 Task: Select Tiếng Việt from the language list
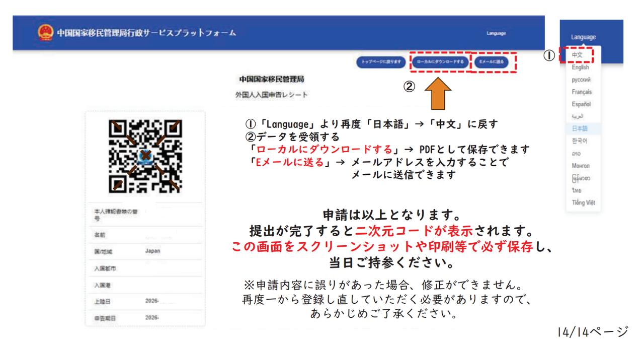click(583, 203)
